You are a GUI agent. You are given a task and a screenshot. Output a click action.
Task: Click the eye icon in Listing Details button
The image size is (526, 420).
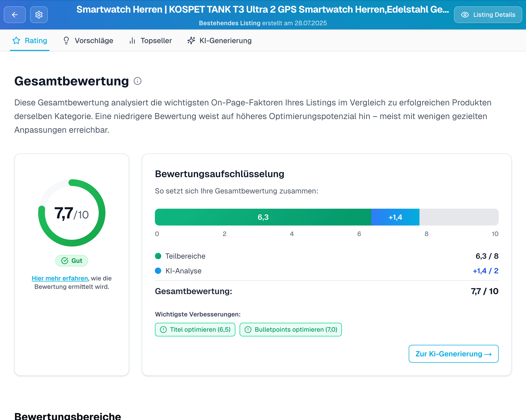coord(465,15)
